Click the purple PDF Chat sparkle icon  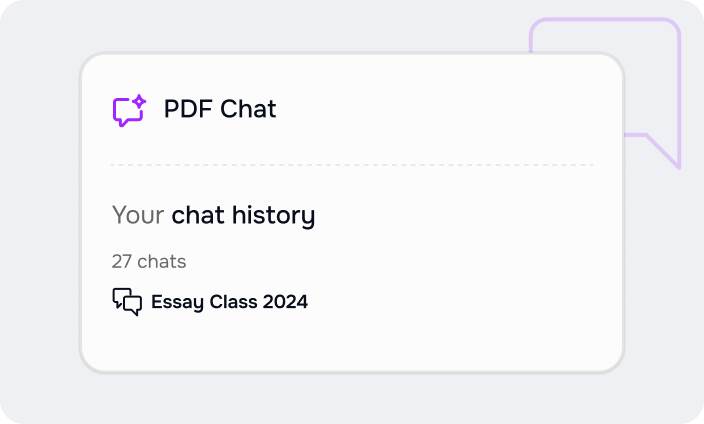pos(128,110)
